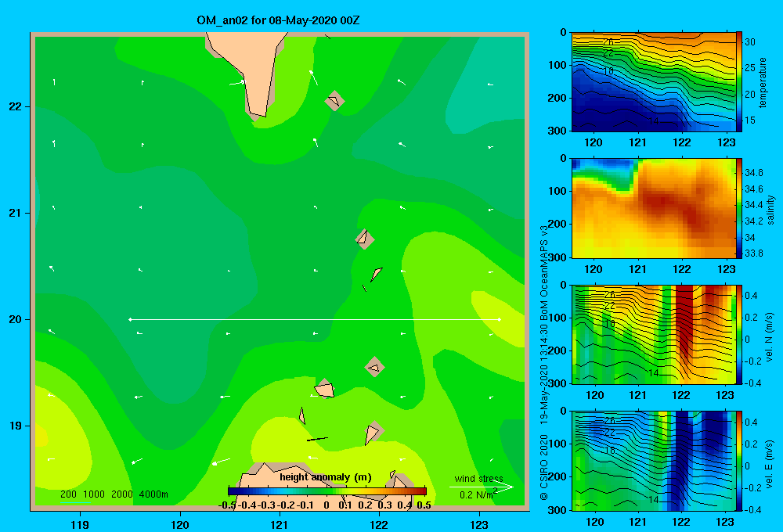Click latitude tick 21 on the main map
783x532 pixels.
15,213
